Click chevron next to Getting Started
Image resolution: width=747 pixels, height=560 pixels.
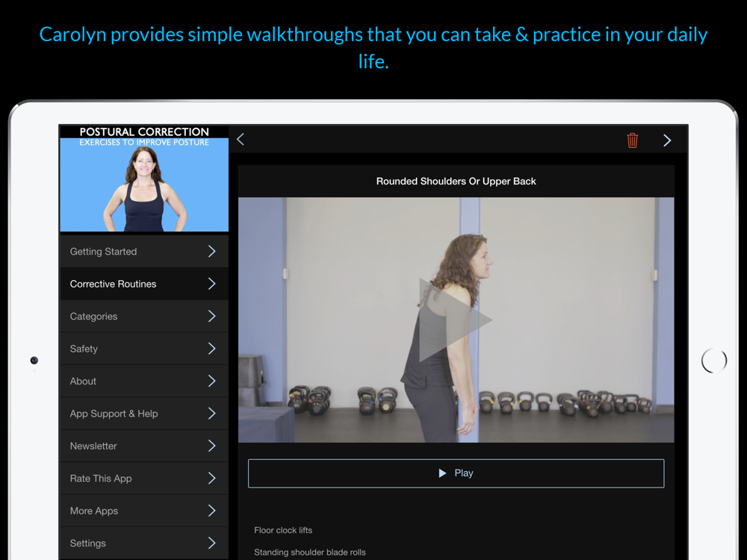(212, 252)
